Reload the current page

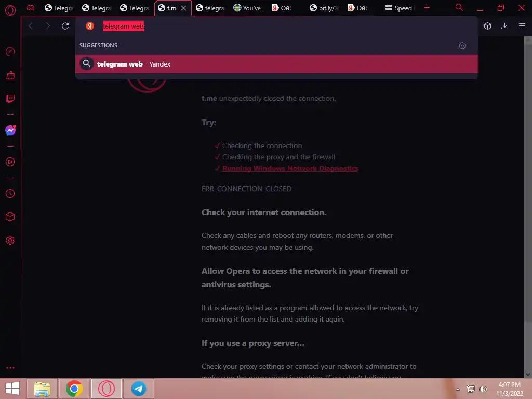point(65,26)
